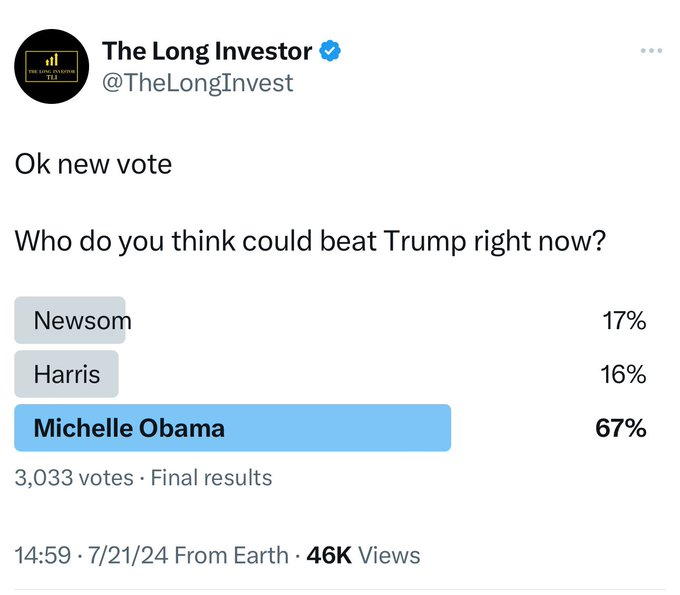Click the blue verified checkmark badge
The height and width of the screenshot is (595, 680).
coord(331,50)
